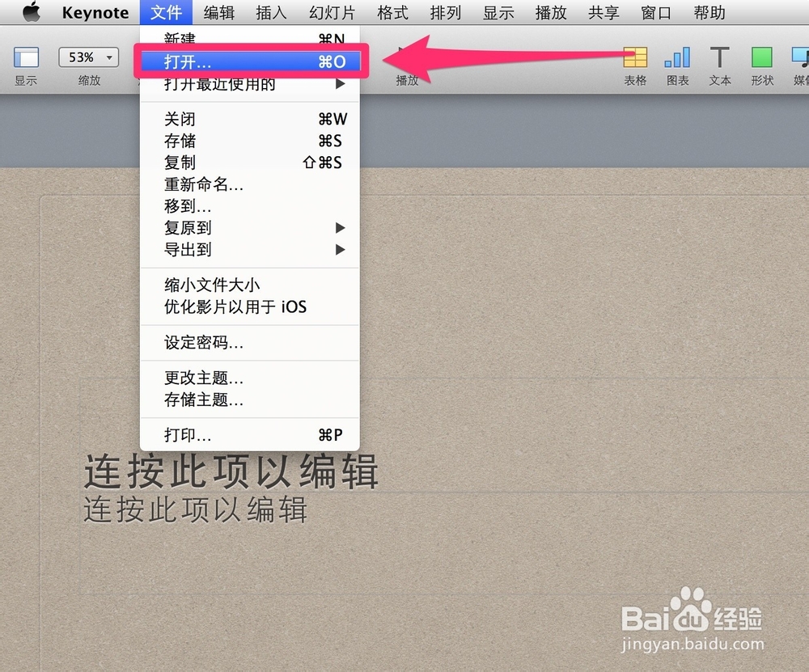
Task: Open the 幻灯片 menu
Action: coord(332,12)
